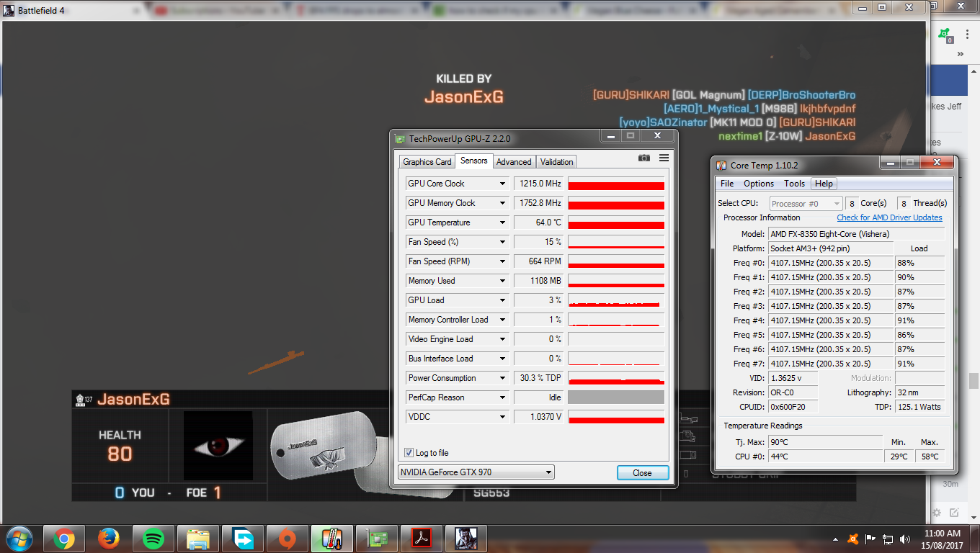Launch Firefox from the taskbar
980x553 pixels.
tap(108, 539)
